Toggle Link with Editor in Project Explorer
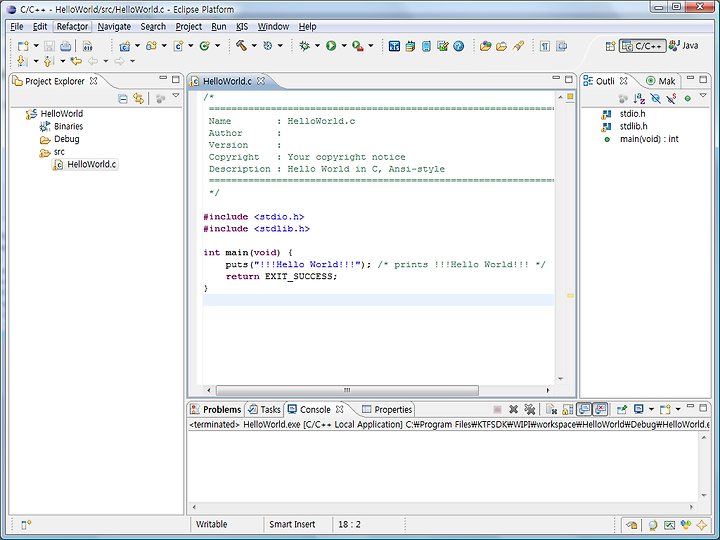The height and width of the screenshot is (540, 720). pos(138,98)
